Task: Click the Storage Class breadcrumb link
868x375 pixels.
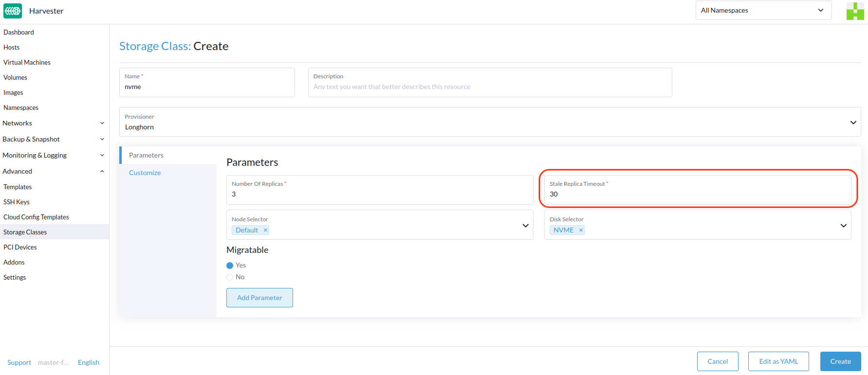Action: 155,46
